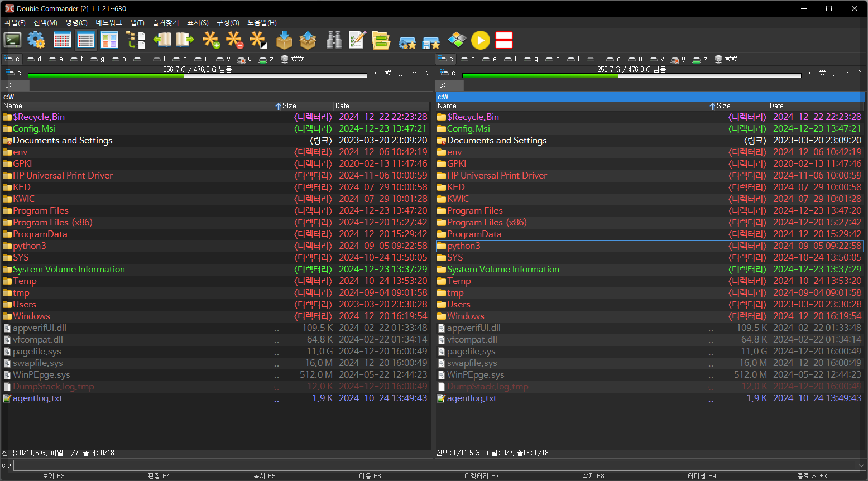Viewport: 868px width, 481px height.
Task: Click the yellow round play icon
Action: click(x=480, y=40)
